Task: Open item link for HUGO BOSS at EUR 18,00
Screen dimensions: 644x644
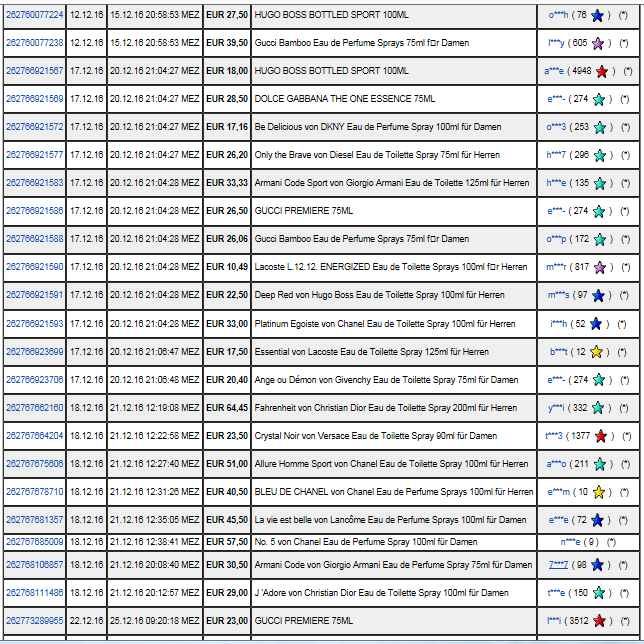Action: (35, 71)
